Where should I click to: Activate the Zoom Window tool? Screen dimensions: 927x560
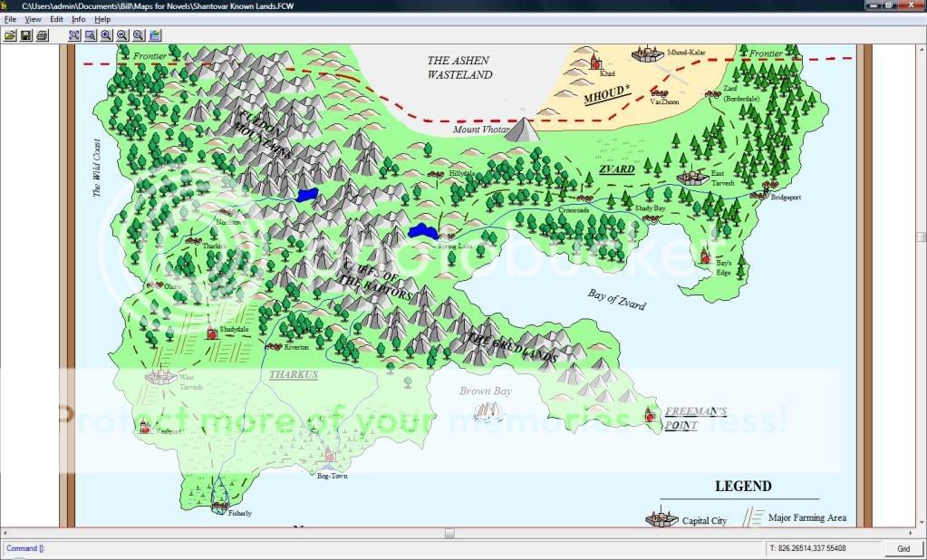(x=91, y=35)
